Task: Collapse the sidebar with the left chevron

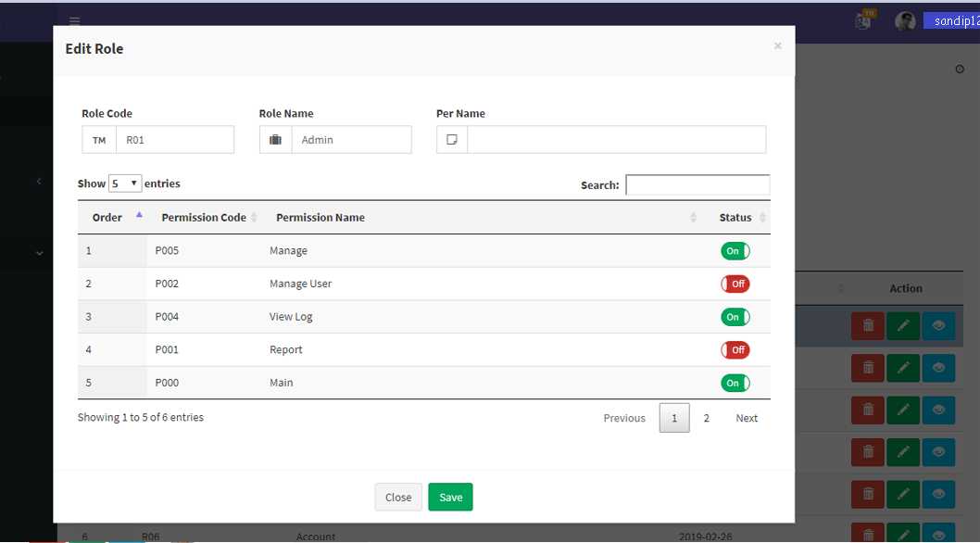Action: [x=38, y=182]
